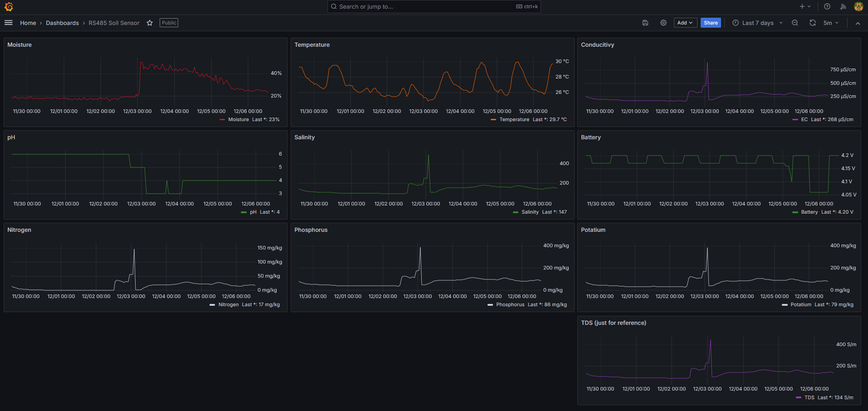The height and width of the screenshot is (411, 868).
Task: Star the RS485 Soil Sensor dashboard
Action: click(x=150, y=23)
